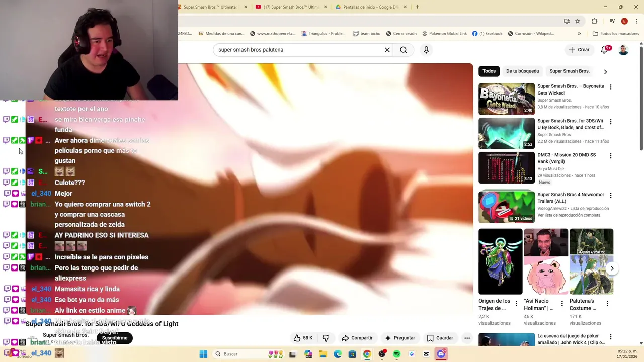The height and width of the screenshot is (362, 644).
Task: Open options for Asi Nacio Hollman short
Action: [x=562, y=304]
